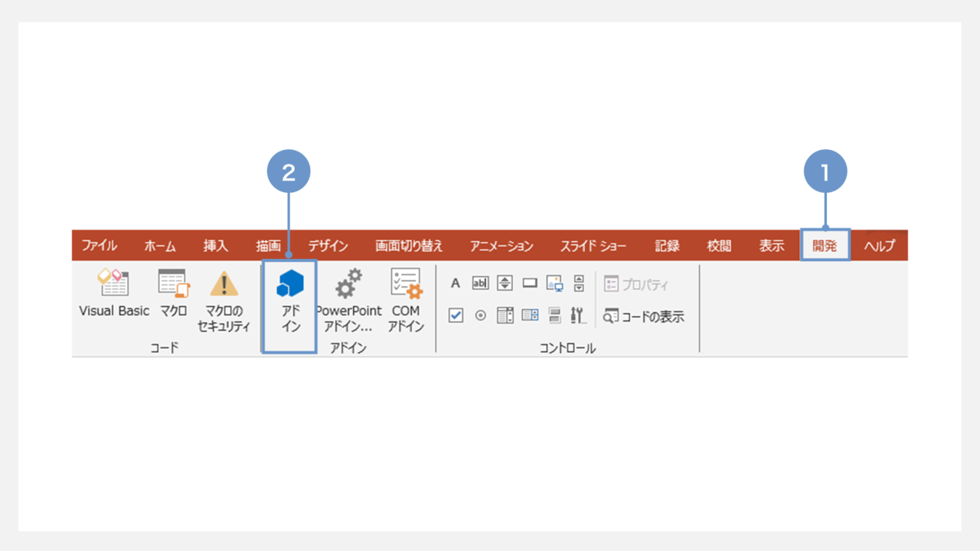Image resolution: width=980 pixels, height=551 pixels.
Task: Switch to the アニメーション tab
Action: coord(501,246)
